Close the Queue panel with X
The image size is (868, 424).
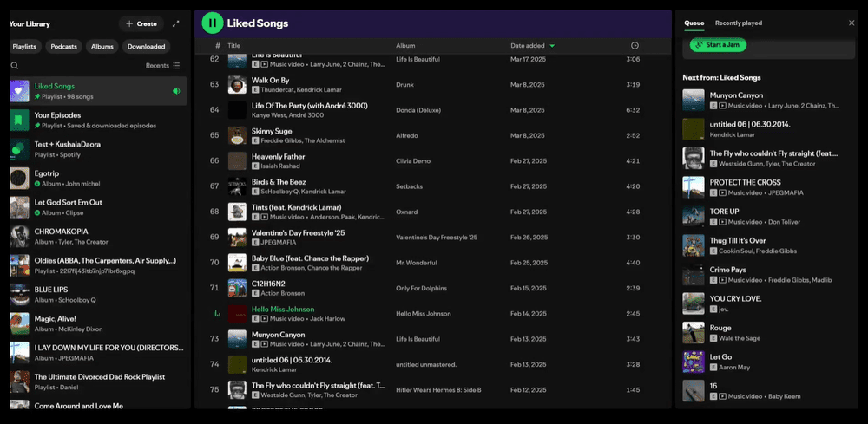click(x=852, y=23)
